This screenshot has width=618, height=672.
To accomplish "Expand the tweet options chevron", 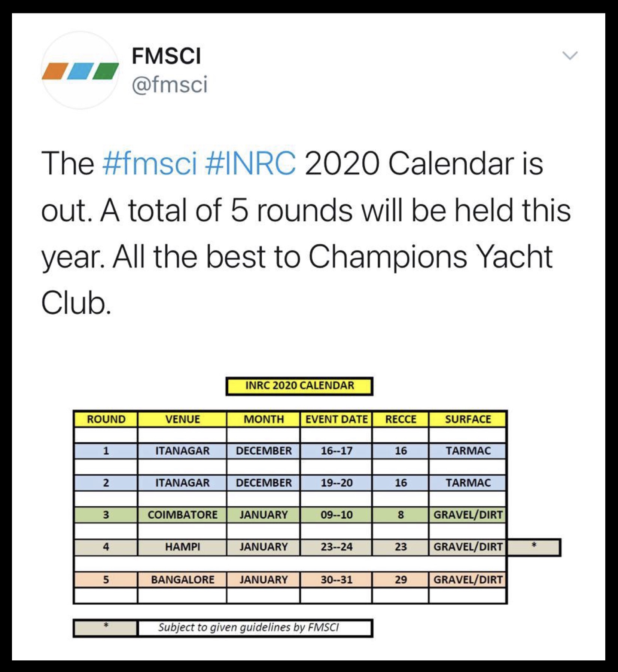I will pyautogui.click(x=570, y=56).
